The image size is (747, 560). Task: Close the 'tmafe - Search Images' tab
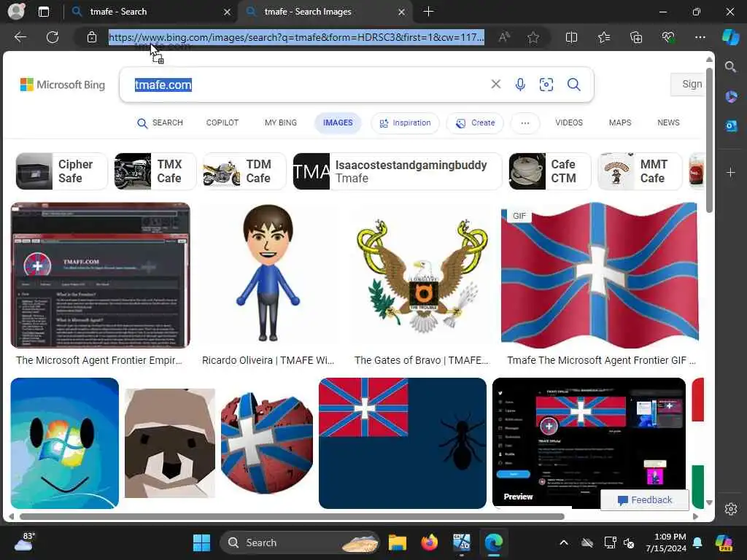tap(401, 12)
